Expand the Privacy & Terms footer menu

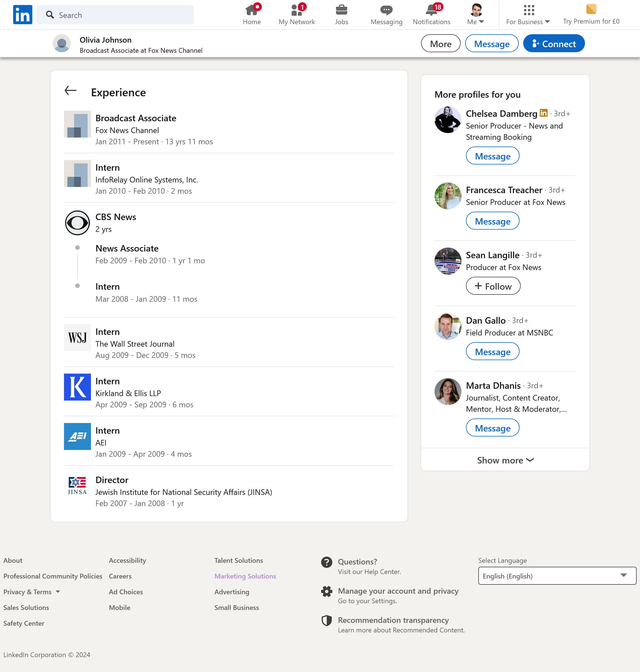pos(32,592)
